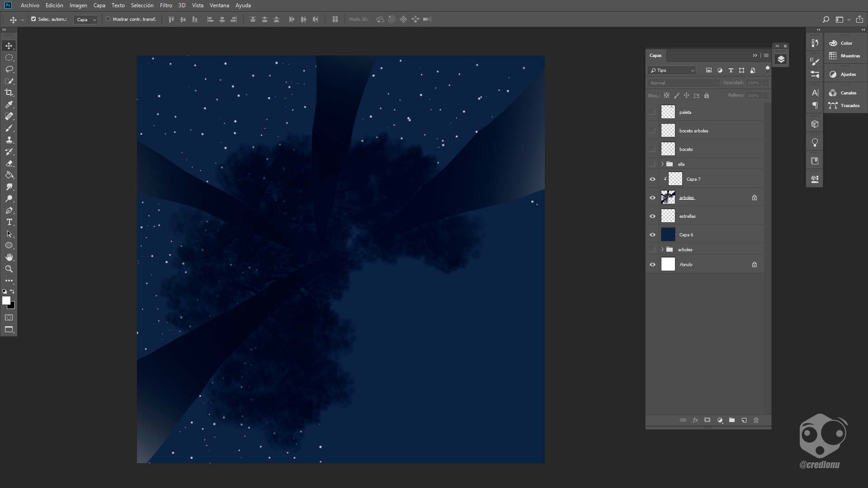
Task: Show the boceto layer
Action: click(x=652, y=149)
